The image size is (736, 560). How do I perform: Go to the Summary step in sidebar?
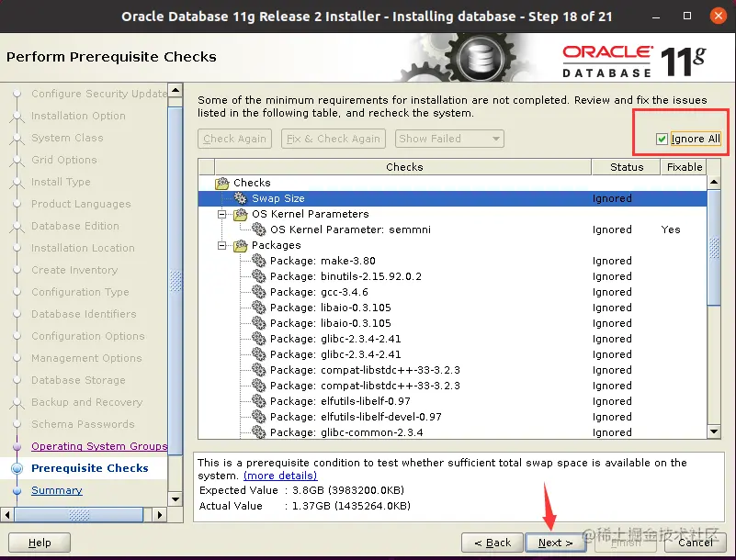(57, 490)
